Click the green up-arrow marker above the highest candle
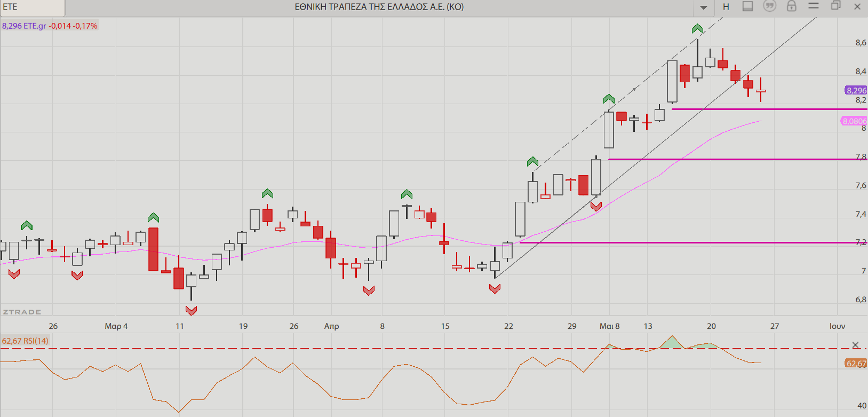This screenshot has width=868, height=417. tap(697, 29)
